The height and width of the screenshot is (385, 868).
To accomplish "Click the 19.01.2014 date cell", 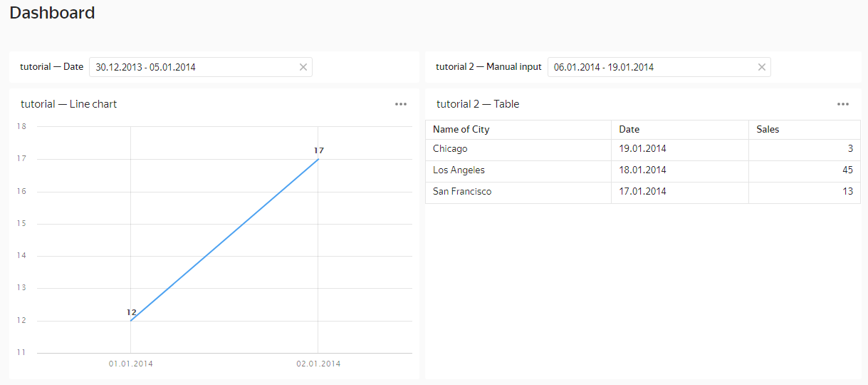I will coord(642,149).
